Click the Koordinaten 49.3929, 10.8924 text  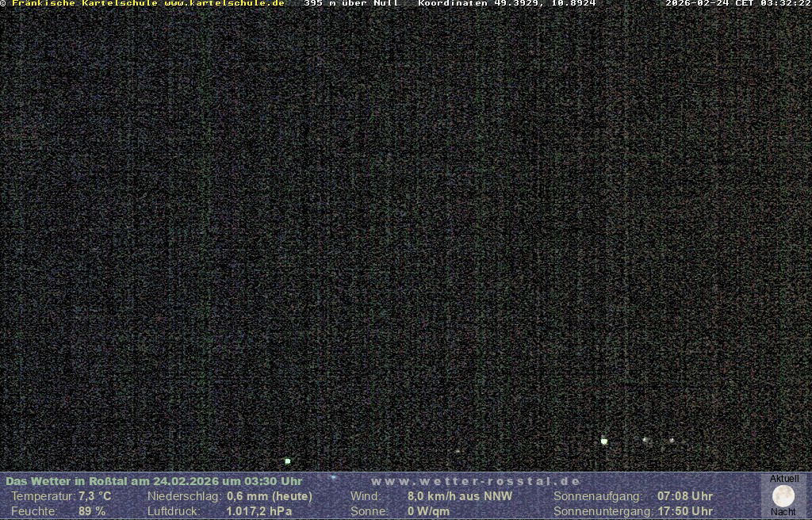tap(507, 4)
